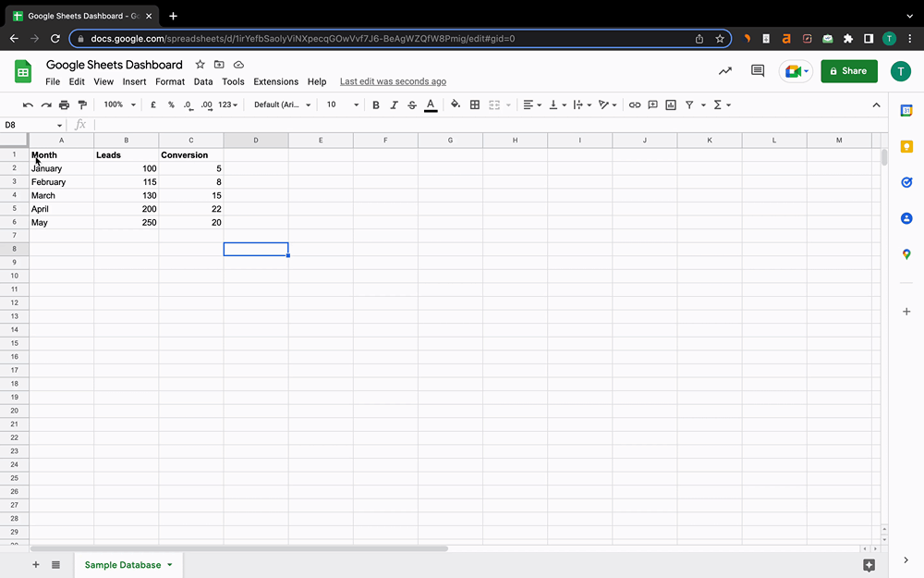Screen dimensions: 924x578
Task: Click the Move to folder icon
Action: click(219, 65)
